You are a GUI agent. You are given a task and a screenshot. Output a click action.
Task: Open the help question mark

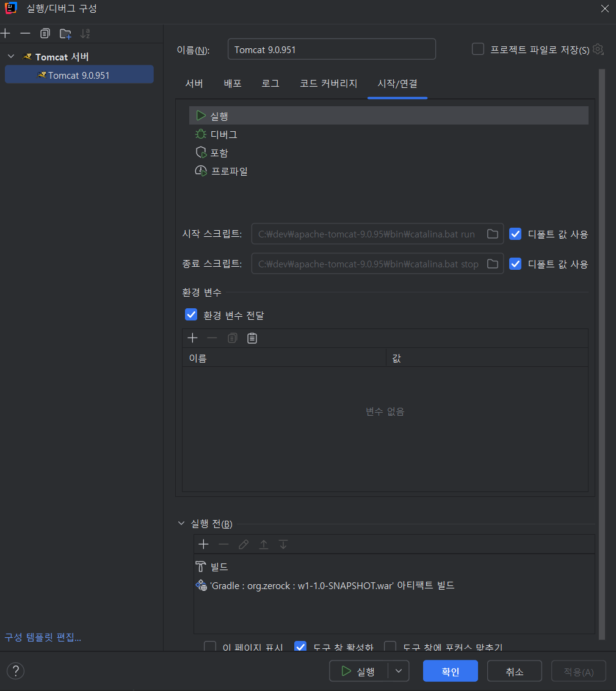pos(16,671)
